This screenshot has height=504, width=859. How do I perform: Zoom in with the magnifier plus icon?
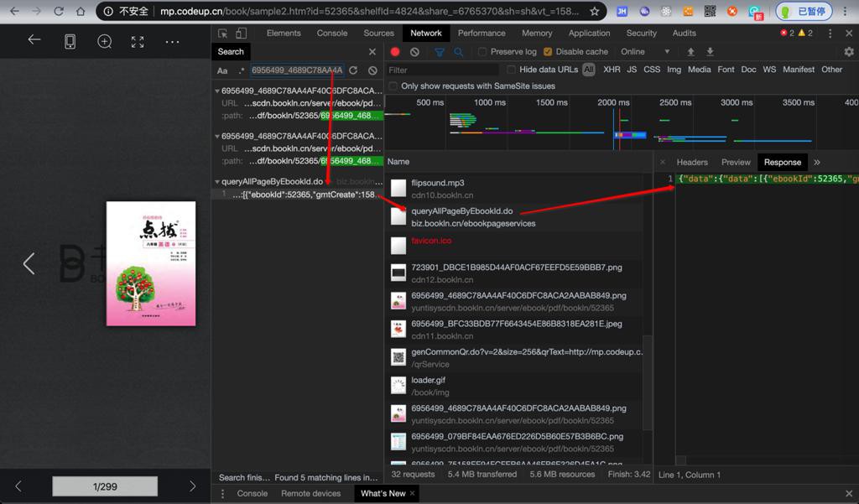pos(104,41)
